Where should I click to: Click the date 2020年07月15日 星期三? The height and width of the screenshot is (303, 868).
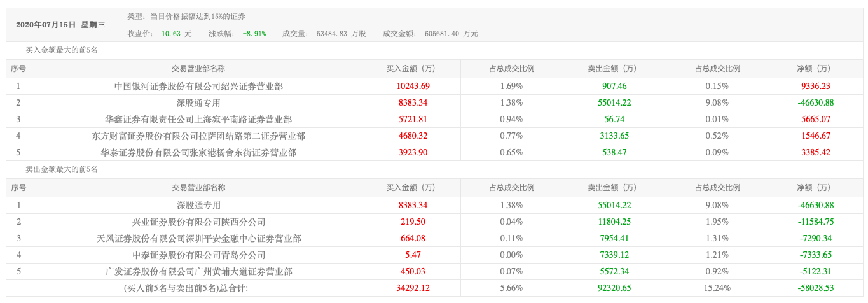(x=61, y=25)
